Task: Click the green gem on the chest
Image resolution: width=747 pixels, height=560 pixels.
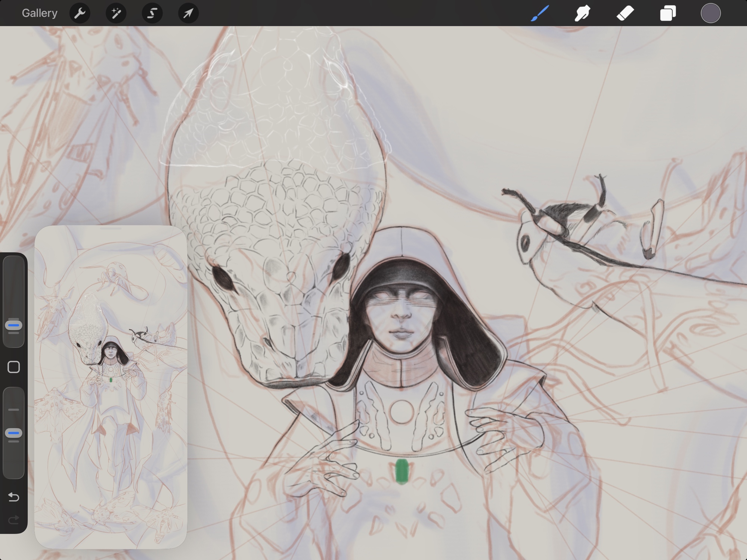Action: click(x=402, y=472)
